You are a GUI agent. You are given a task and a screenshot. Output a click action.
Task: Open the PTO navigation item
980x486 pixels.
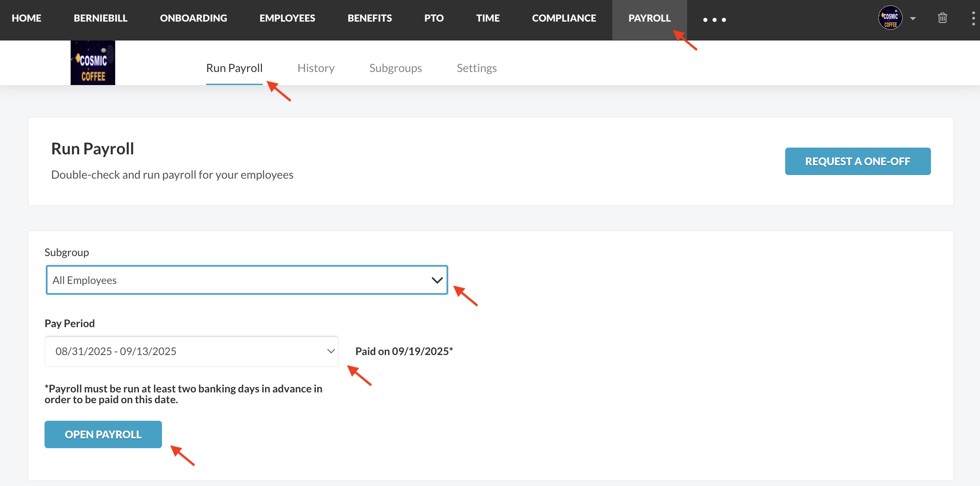pos(434,18)
